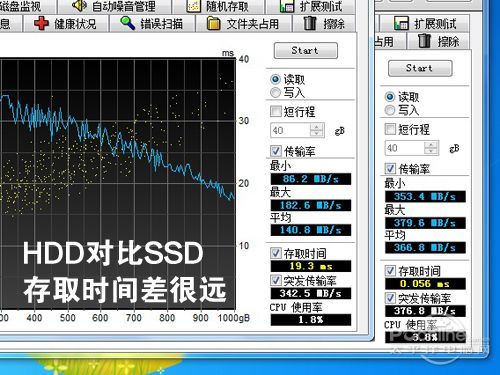
Task: Click the 随机存取 tab icon
Action: coord(193,6)
